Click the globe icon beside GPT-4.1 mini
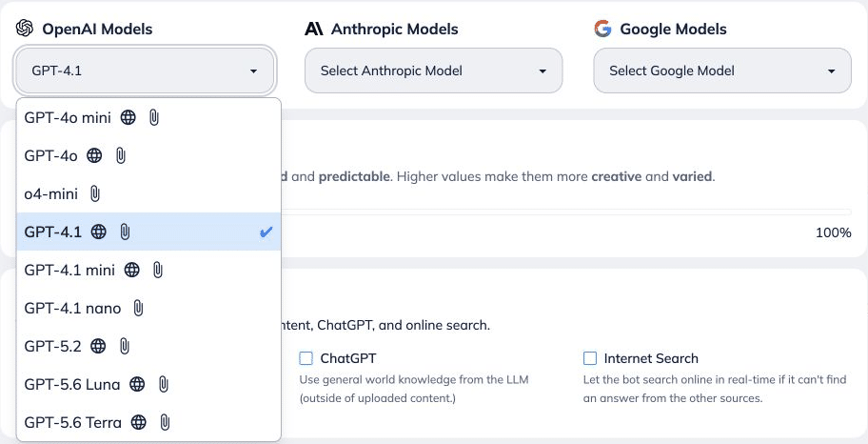The width and height of the screenshot is (868, 444). [131, 270]
